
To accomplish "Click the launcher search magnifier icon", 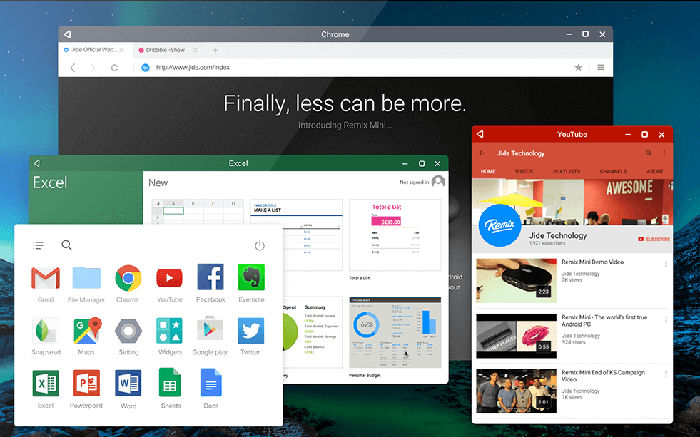I will tap(67, 245).
